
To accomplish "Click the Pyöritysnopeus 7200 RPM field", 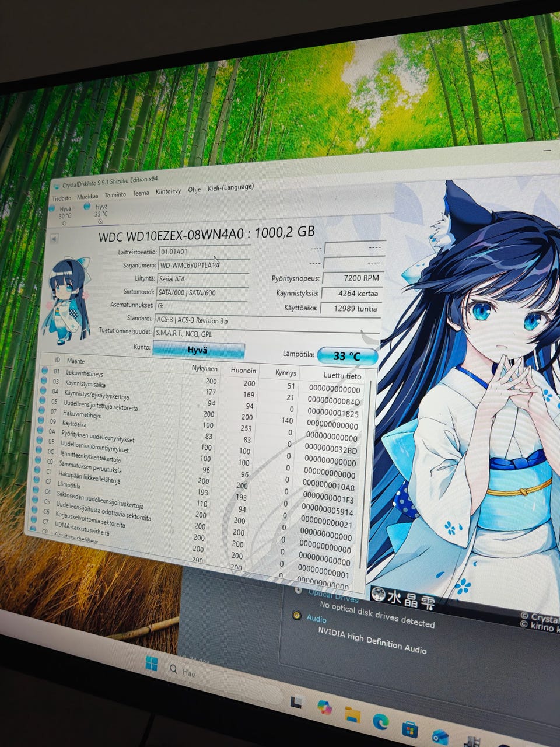I will (x=353, y=278).
